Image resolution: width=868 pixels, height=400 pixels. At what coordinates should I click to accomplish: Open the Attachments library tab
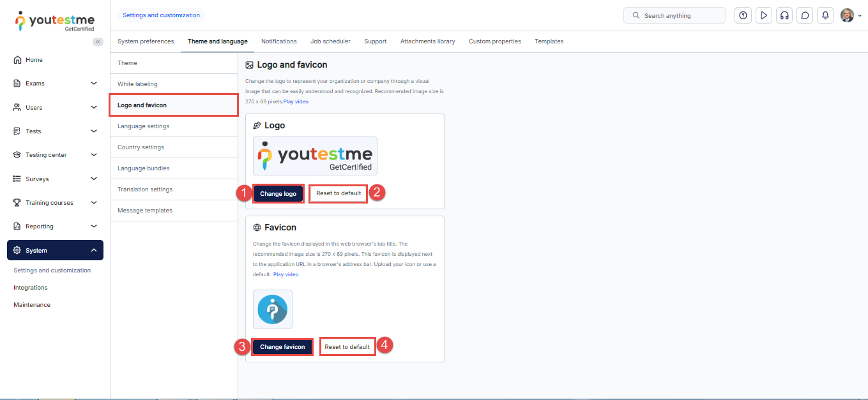(x=428, y=41)
